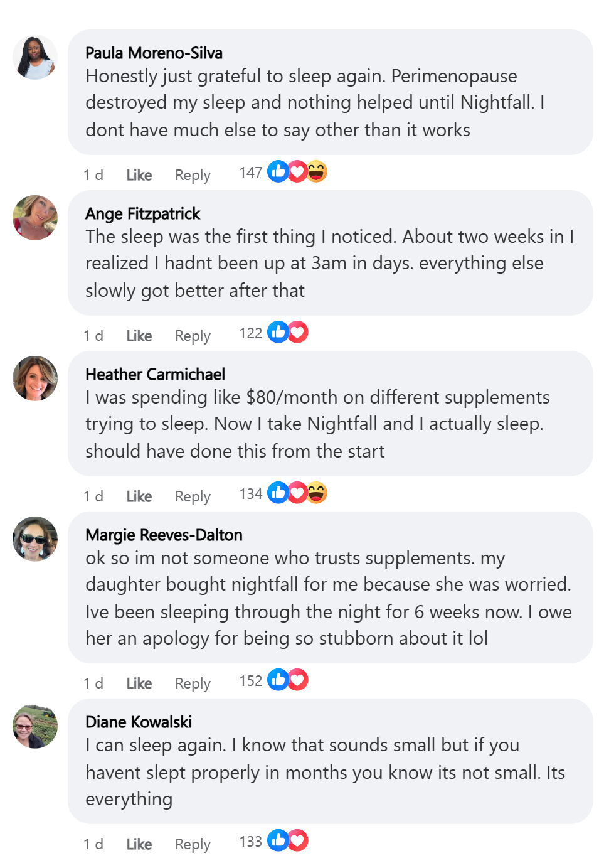This screenshot has height=868, width=604.
Task: View reaction icons on Heather's comment
Action: (297, 493)
